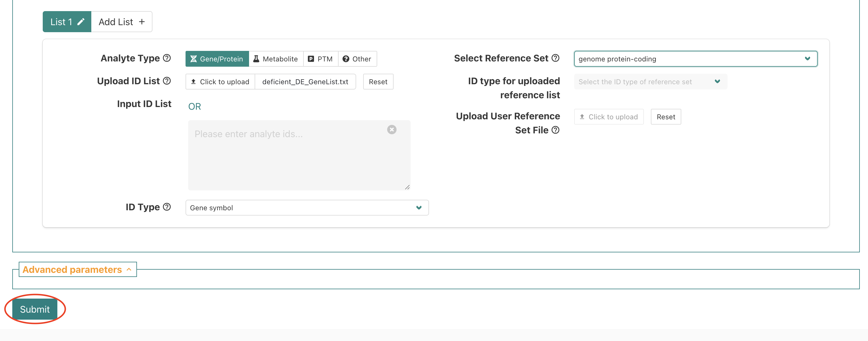868x341 pixels.
Task: Select the Gene/Protein analyte type
Action: [217, 59]
